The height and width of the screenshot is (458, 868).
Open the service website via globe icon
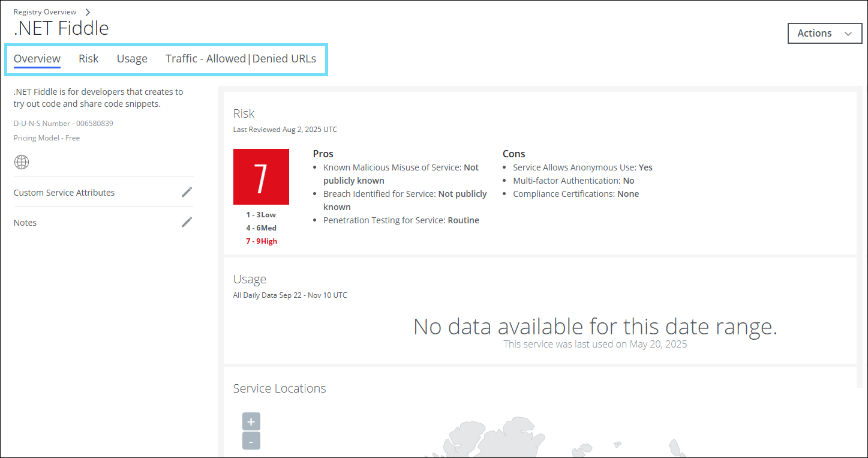[22, 162]
